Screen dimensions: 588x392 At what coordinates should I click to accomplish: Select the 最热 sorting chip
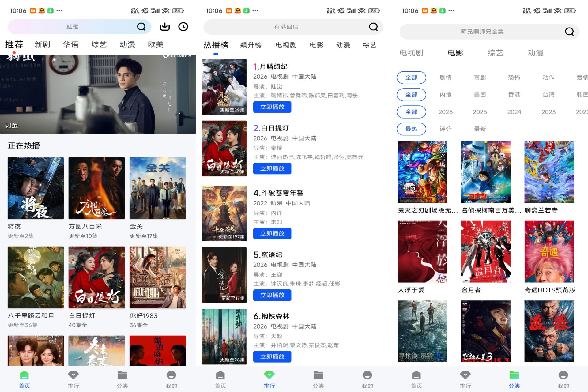[411, 129]
